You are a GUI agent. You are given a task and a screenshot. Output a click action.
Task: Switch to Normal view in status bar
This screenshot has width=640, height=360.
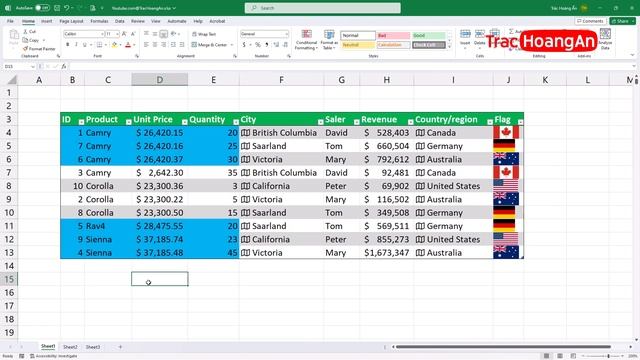[546, 356]
